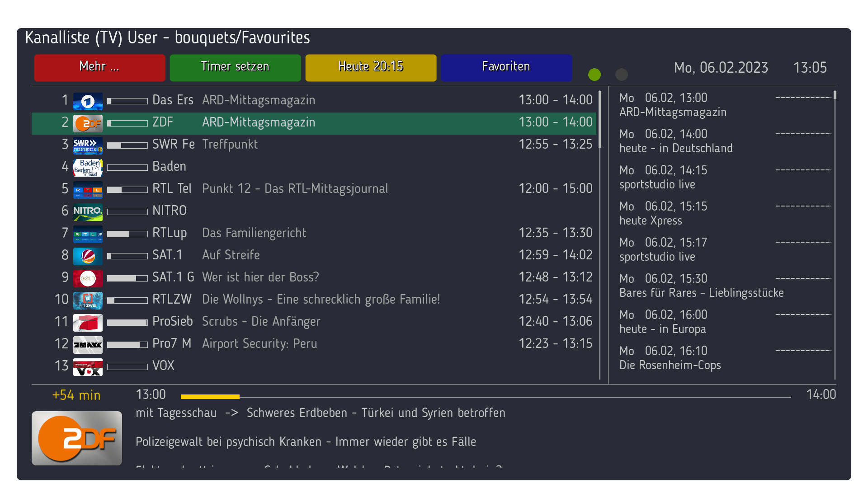Select the Baden TV Süd logo
This screenshot has height=488, width=868.
pyautogui.click(x=88, y=168)
